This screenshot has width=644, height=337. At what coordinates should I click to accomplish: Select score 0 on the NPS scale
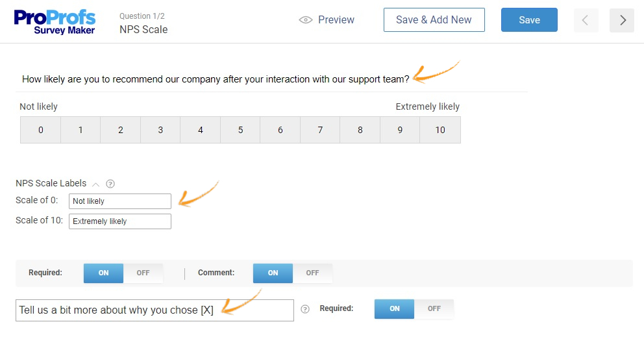pos(41,130)
